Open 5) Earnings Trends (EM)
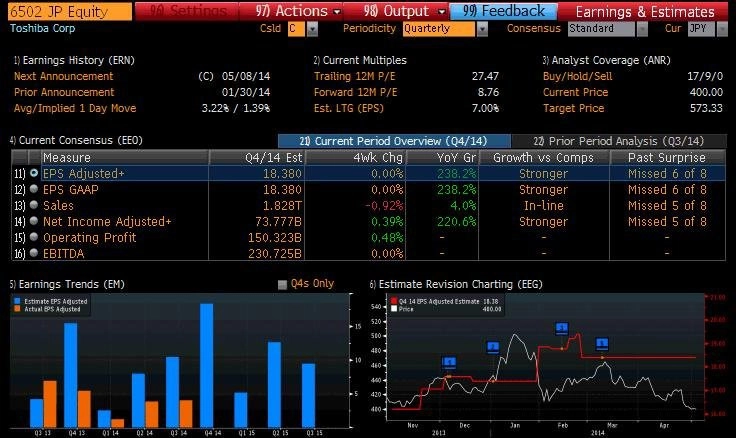 [67, 284]
